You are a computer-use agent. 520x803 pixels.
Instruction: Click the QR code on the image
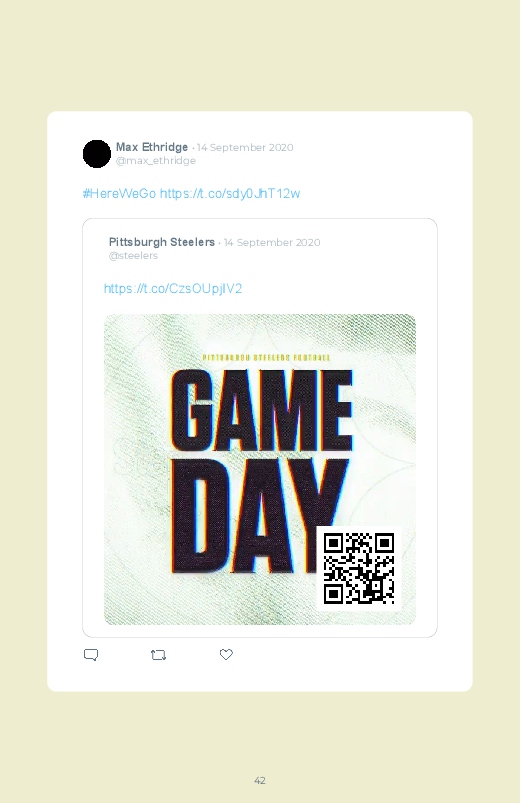click(x=359, y=568)
